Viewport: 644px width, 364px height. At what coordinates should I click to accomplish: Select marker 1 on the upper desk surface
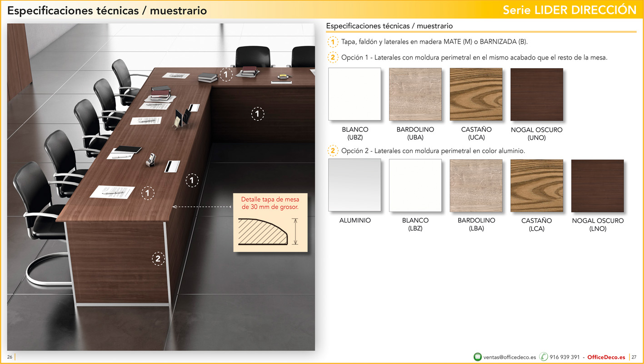pos(225,74)
